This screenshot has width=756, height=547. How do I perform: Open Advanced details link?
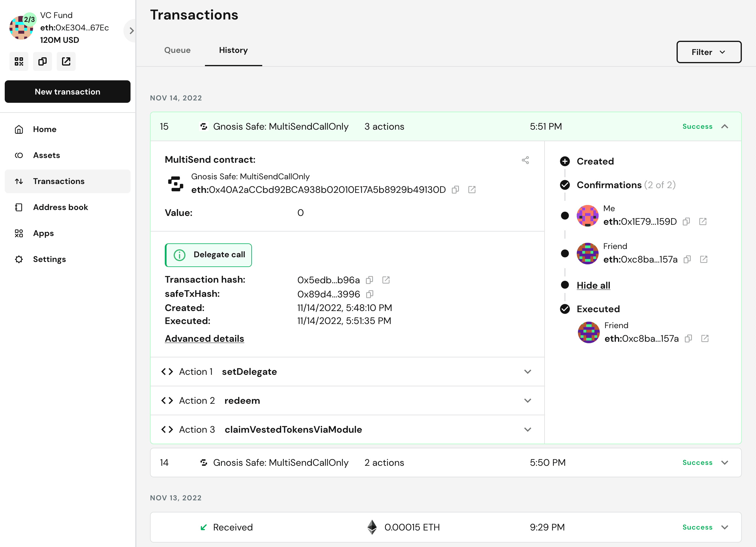click(x=204, y=339)
